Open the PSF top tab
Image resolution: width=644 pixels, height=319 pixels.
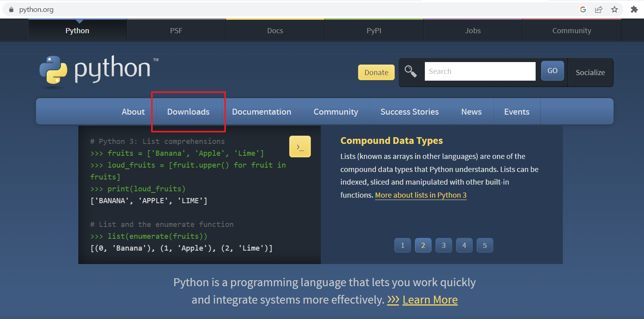pos(176,30)
